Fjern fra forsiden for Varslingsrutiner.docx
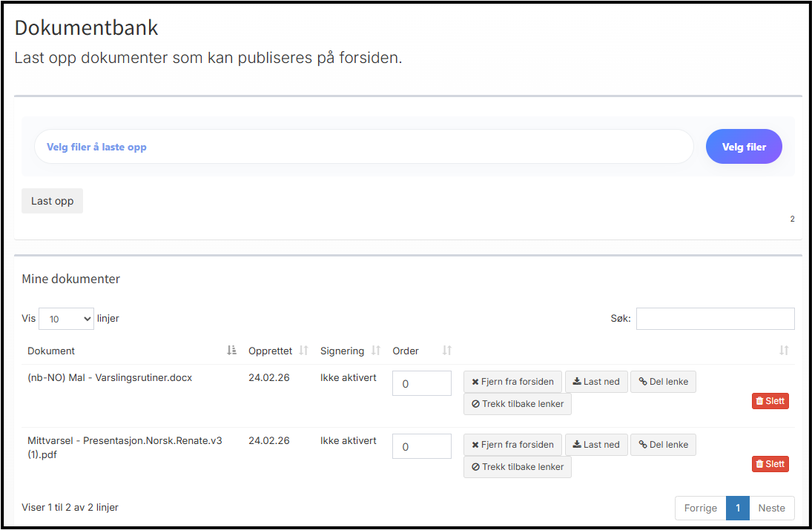Image resolution: width=812 pixels, height=530 pixels. click(x=512, y=382)
